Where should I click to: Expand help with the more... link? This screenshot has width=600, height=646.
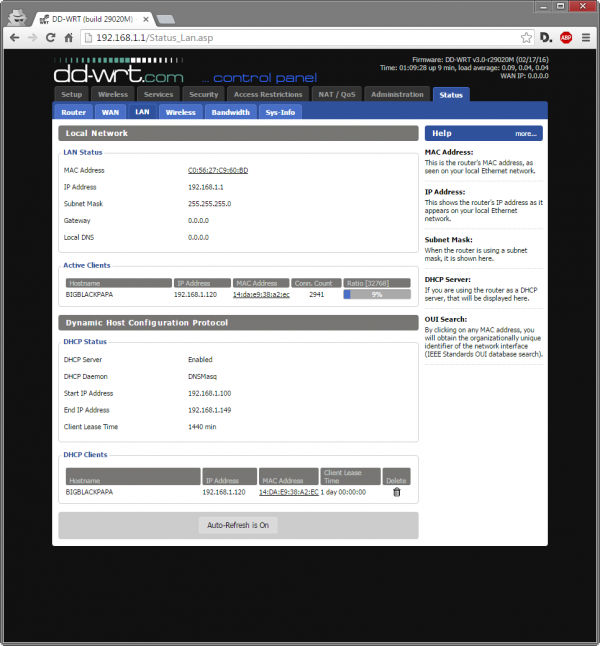click(526, 133)
